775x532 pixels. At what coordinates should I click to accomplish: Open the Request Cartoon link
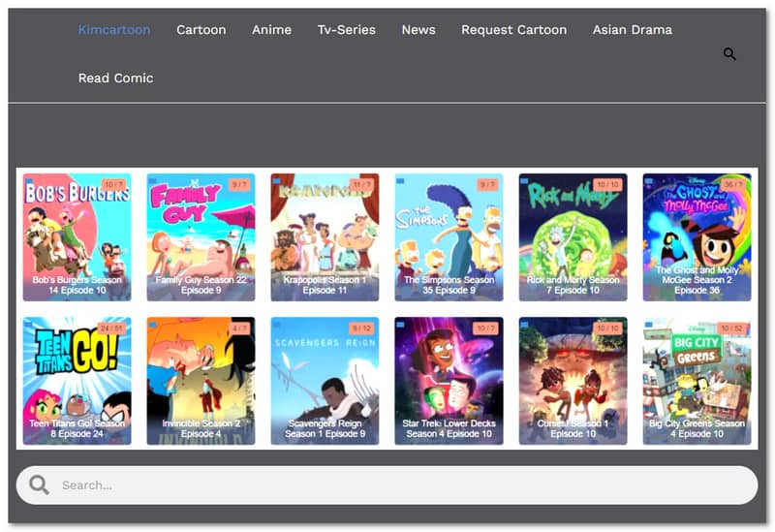[x=513, y=30]
